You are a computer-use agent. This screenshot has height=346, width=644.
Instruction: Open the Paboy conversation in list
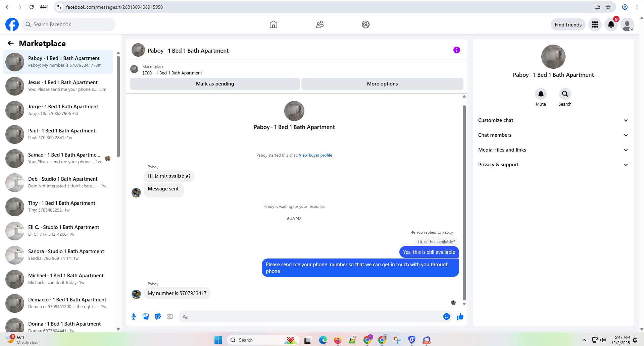(x=58, y=62)
